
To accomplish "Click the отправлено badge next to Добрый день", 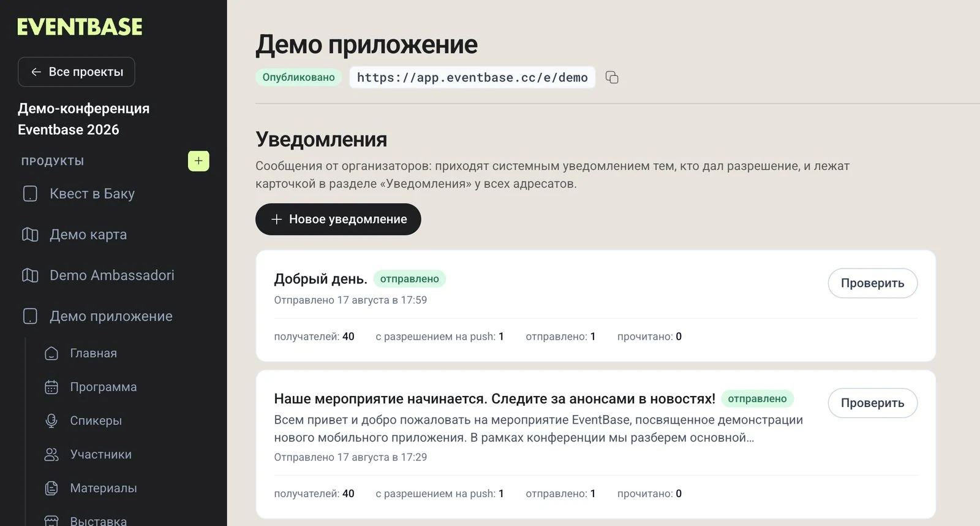I will 409,279.
